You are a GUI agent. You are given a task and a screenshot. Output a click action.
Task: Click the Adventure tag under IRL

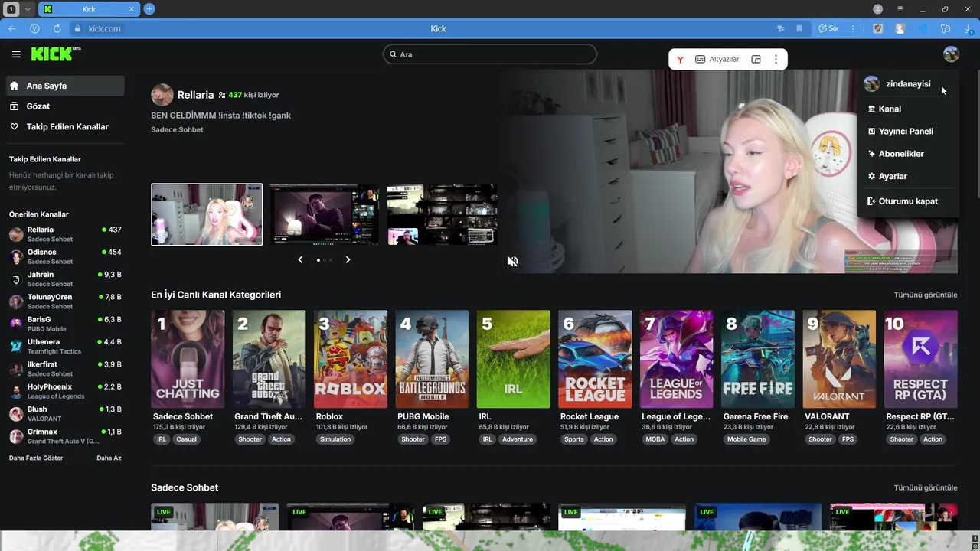point(518,439)
